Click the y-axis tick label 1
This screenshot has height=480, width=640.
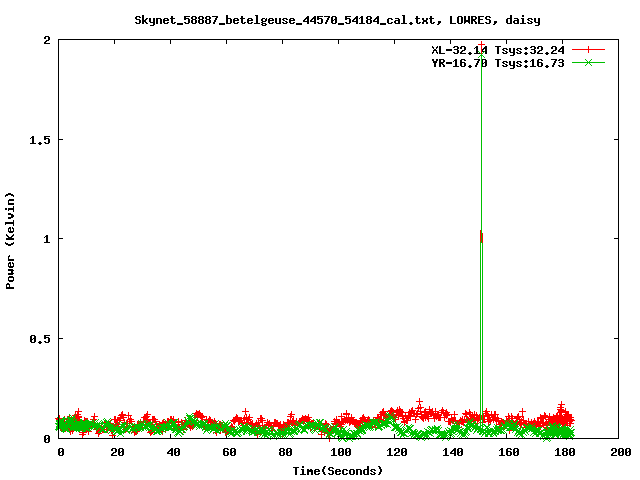point(47,239)
